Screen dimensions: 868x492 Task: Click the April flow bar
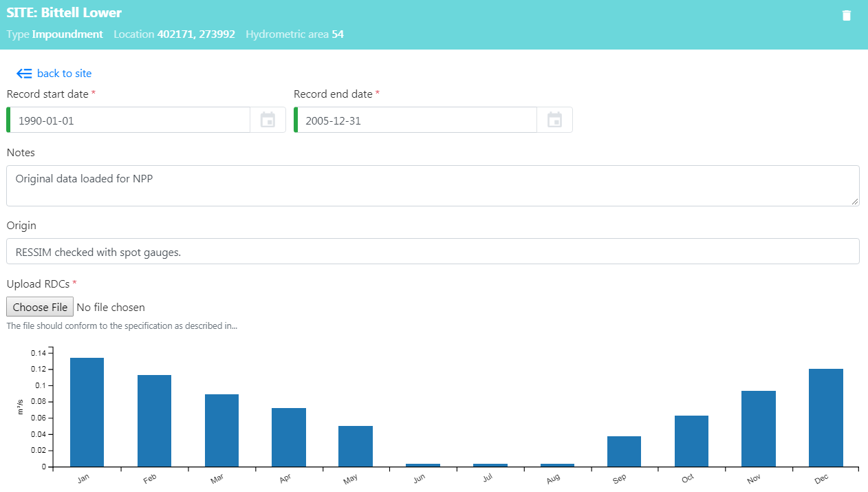pos(289,438)
